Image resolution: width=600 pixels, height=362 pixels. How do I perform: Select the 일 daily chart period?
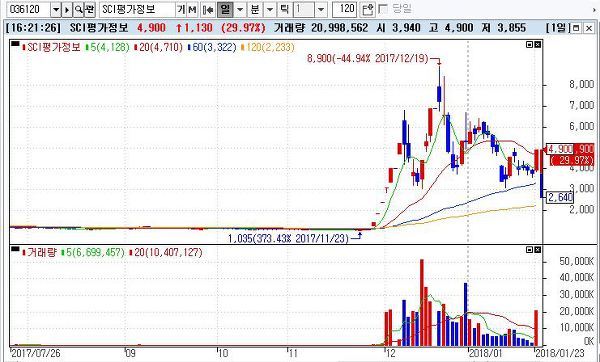(x=225, y=9)
